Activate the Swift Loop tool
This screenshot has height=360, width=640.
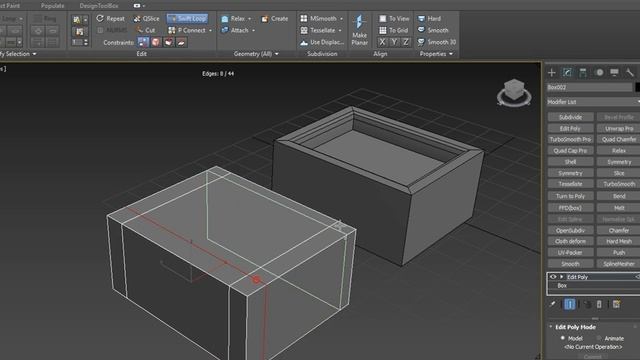coord(187,19)
